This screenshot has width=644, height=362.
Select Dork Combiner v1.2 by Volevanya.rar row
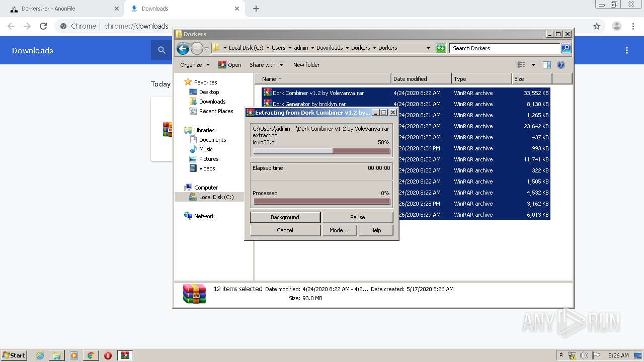[406, 93]
